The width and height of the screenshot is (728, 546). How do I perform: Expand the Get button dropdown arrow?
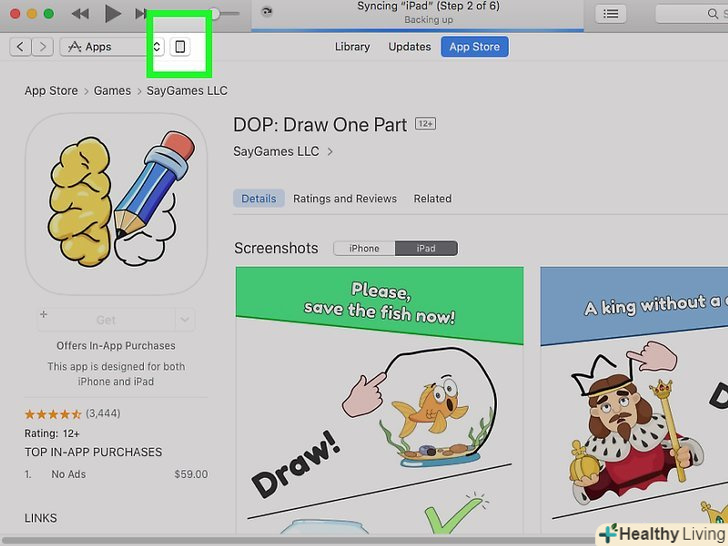185,320
